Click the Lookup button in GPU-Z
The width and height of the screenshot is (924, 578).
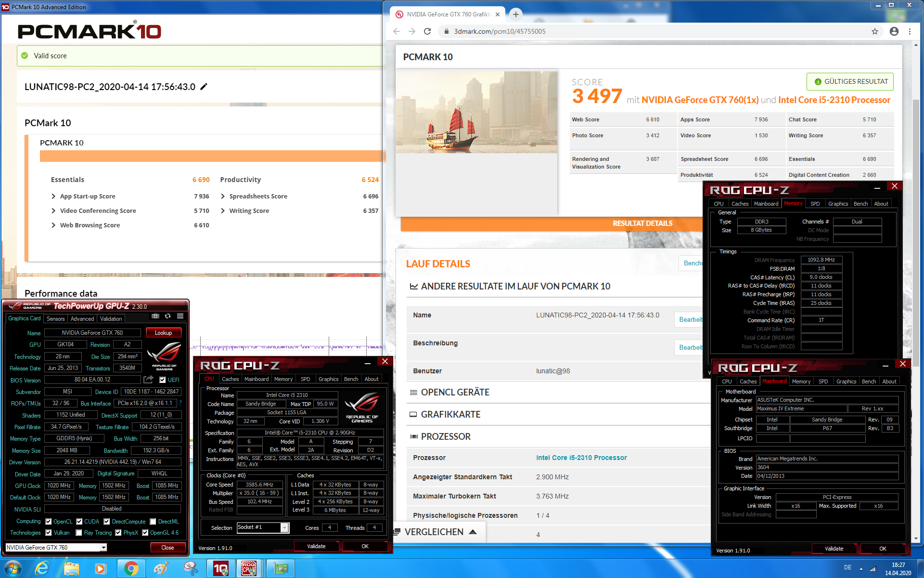(x=163, y=333)
